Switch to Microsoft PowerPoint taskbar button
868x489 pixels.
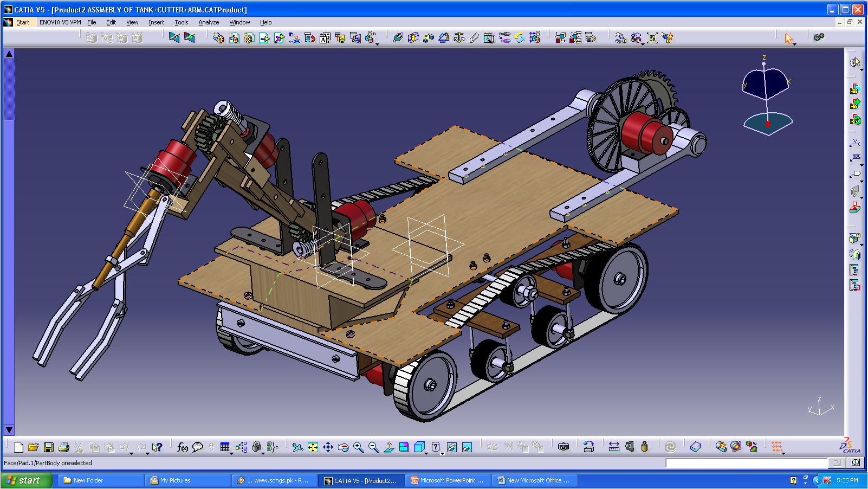tap(448, 480)
